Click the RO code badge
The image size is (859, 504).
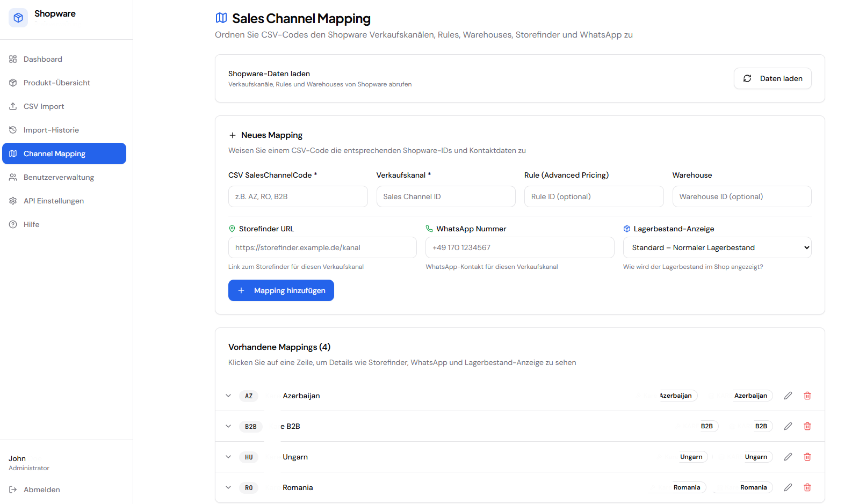pos(249,488)
